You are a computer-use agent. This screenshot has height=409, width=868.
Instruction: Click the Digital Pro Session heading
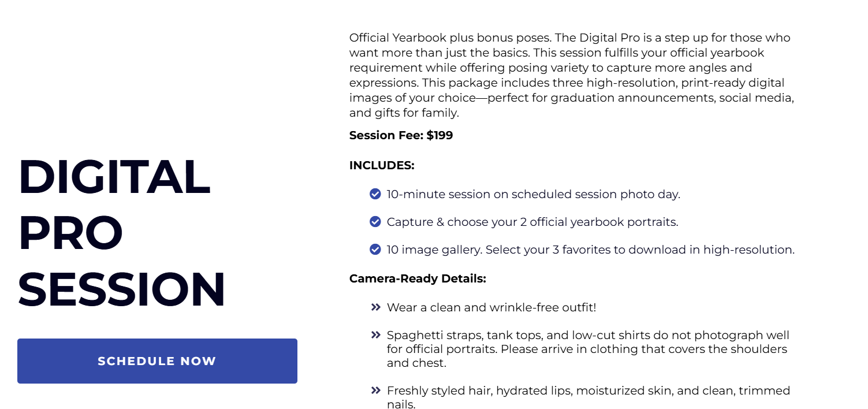pos(122,233)
